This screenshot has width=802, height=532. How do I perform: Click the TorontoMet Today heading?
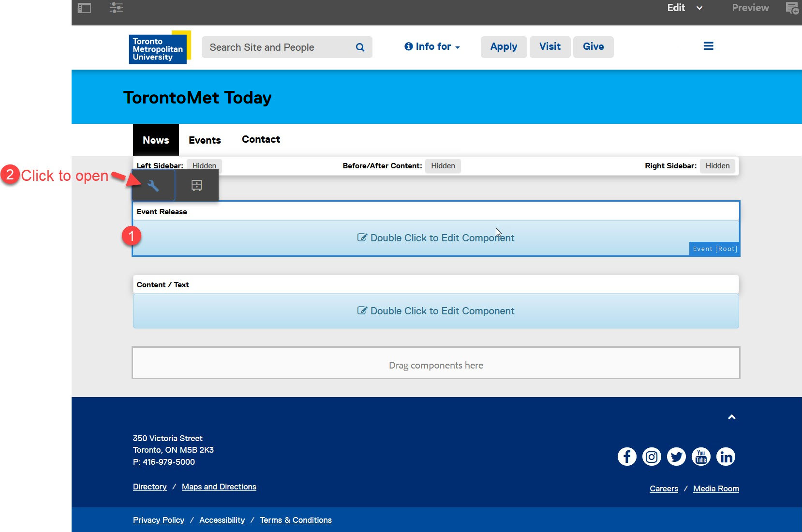197,98
